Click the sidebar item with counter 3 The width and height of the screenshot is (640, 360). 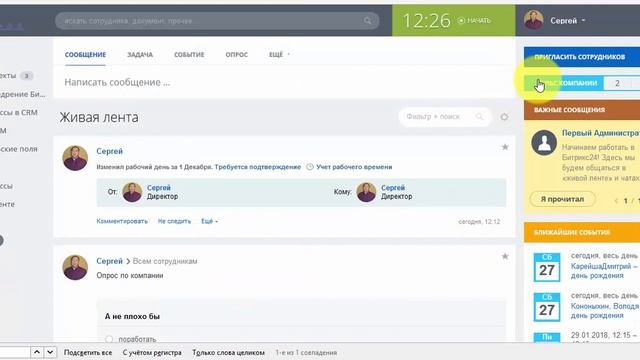pyautogui.click(x=16, y=76)
